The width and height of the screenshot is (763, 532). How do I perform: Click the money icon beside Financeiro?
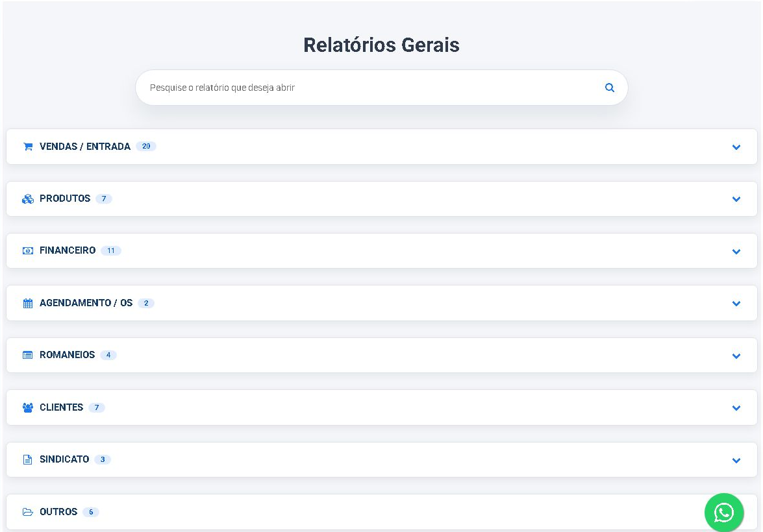tap(28, 251)
